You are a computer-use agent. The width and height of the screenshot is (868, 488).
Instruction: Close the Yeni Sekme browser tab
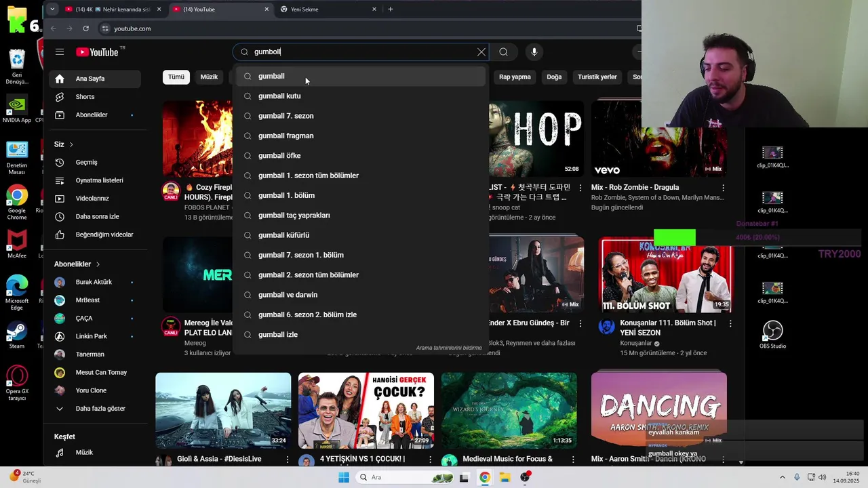click(x=374, y=9)
